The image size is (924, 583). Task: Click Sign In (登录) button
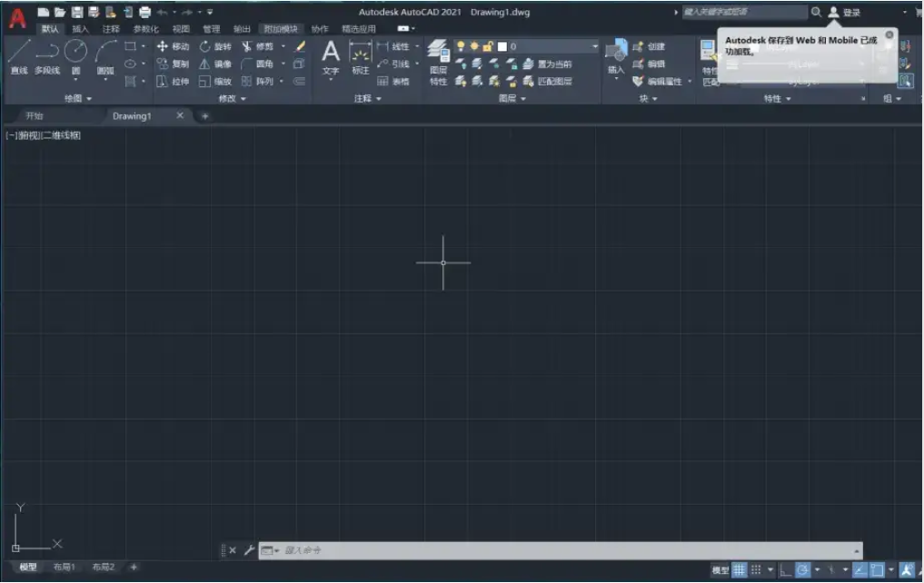(844, 12)
